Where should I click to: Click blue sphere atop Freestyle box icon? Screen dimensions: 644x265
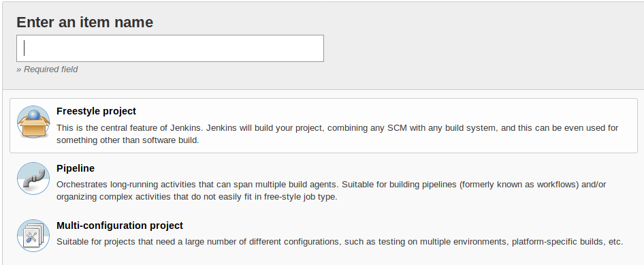click(x=33, y=115)
